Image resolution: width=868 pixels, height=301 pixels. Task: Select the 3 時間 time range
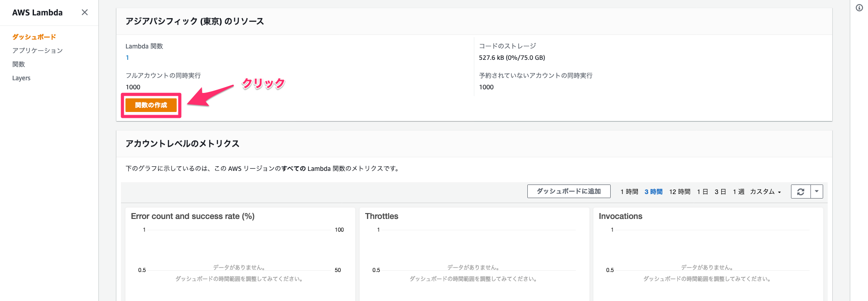pos(653,192)
